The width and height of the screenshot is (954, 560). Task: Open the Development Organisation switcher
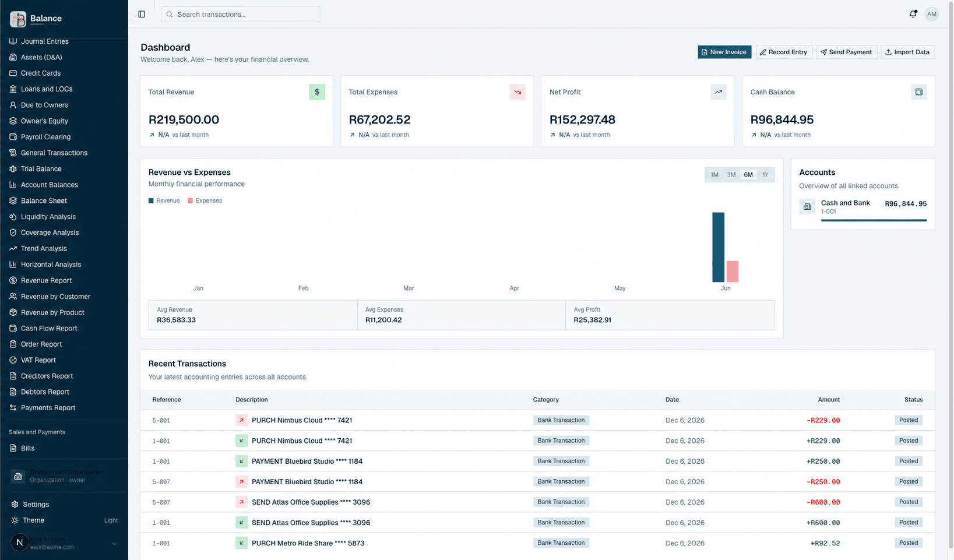(64, 476)
